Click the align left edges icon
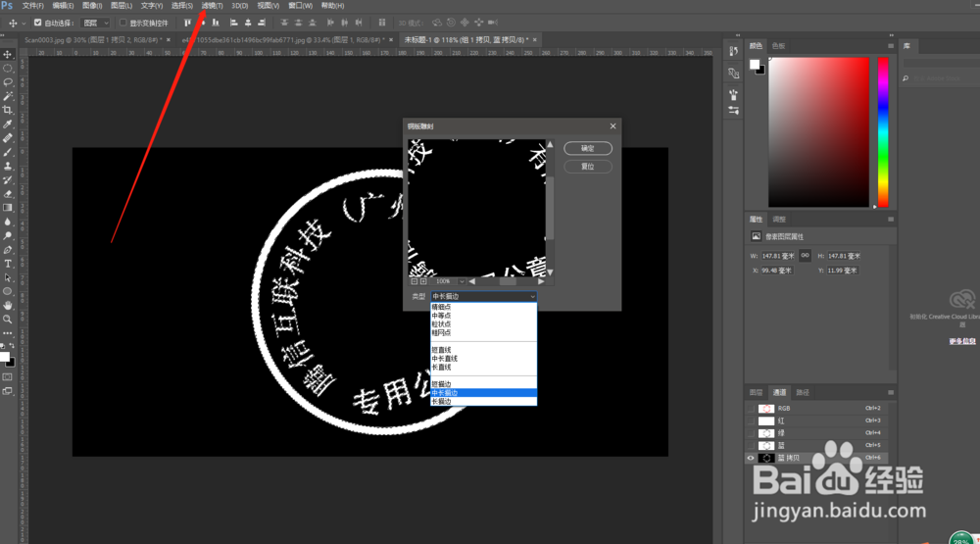The height and width of the screenshot is (544, 980). pos(234,23)
